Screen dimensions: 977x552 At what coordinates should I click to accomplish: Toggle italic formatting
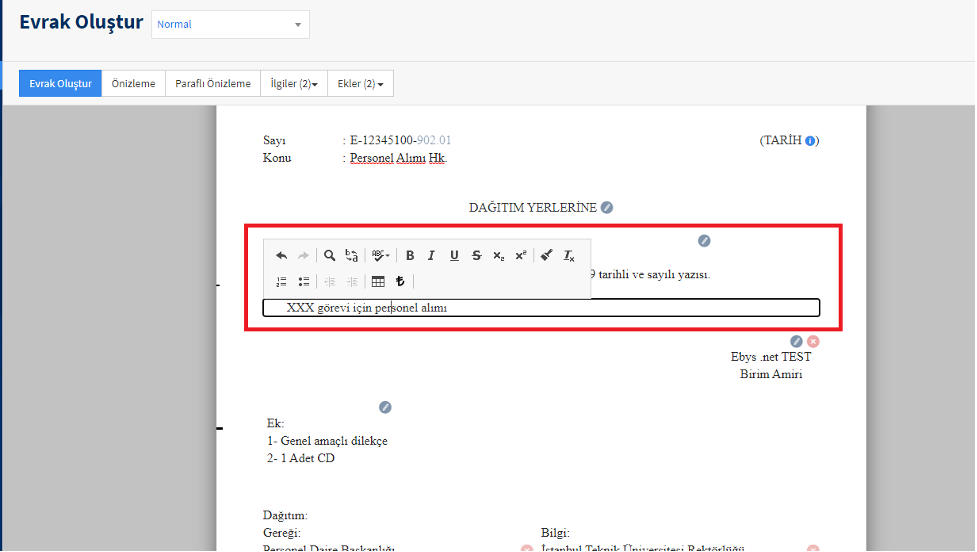click(x=431, y=255)
